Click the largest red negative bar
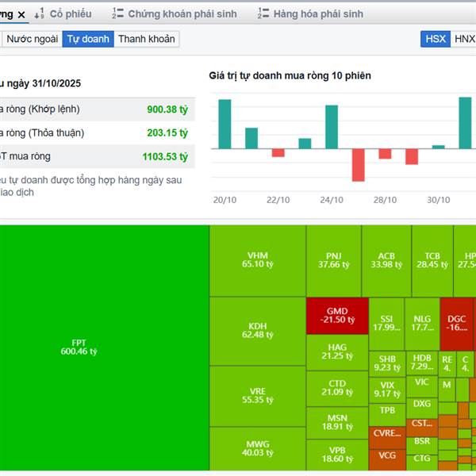Image resolution: width=476 pixels, height=476 pixels. point(359,165)
